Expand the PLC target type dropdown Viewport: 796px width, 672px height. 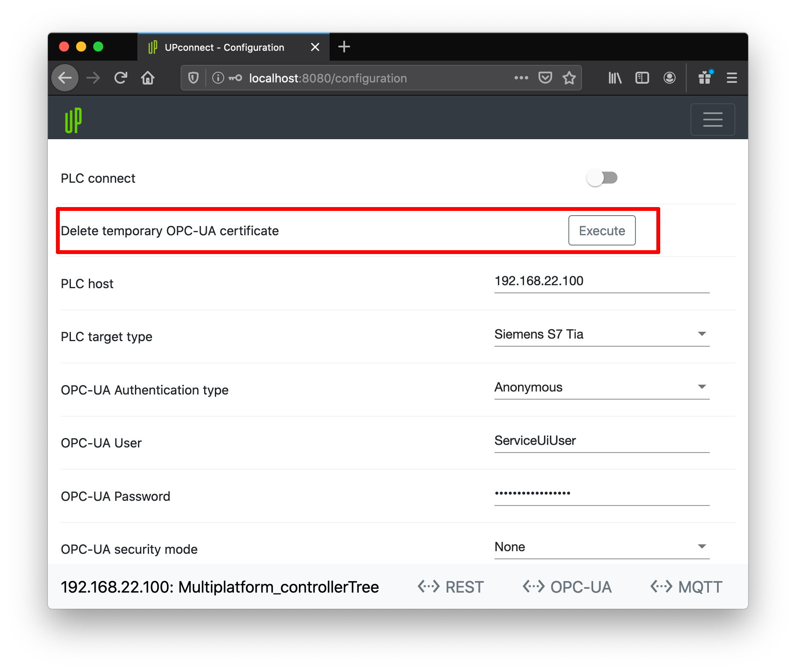tap(601, 334)
